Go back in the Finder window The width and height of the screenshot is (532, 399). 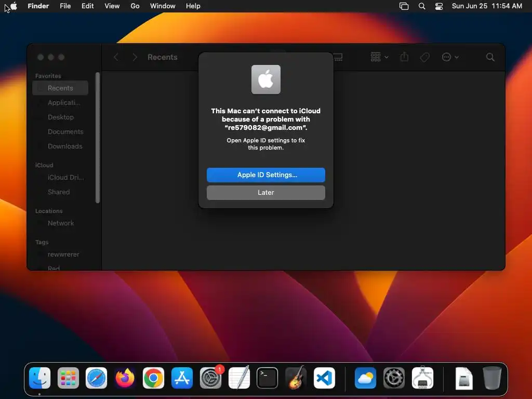[x=116, y=57]
